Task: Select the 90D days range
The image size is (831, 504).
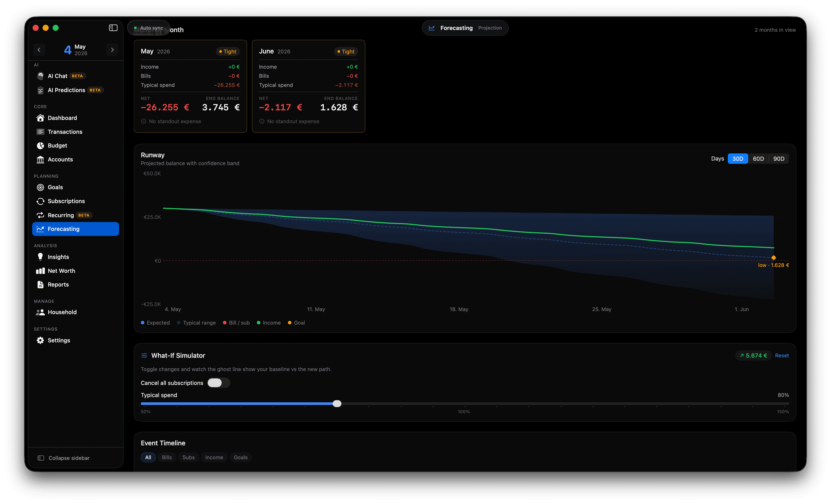Action: 779,158
